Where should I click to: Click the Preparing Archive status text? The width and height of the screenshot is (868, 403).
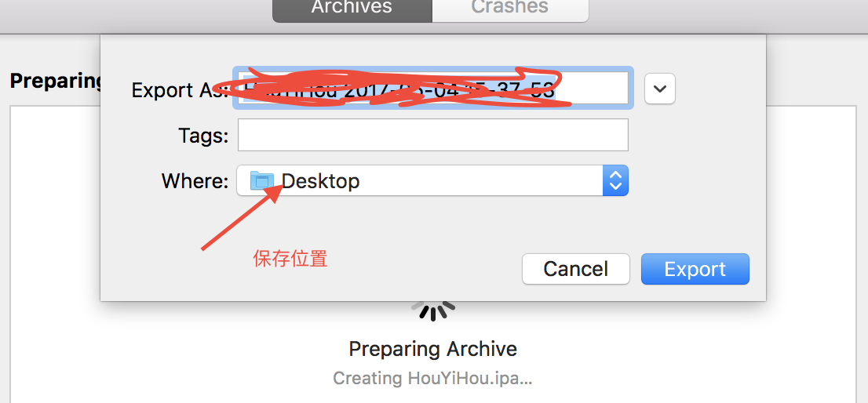tap(433, 349)
